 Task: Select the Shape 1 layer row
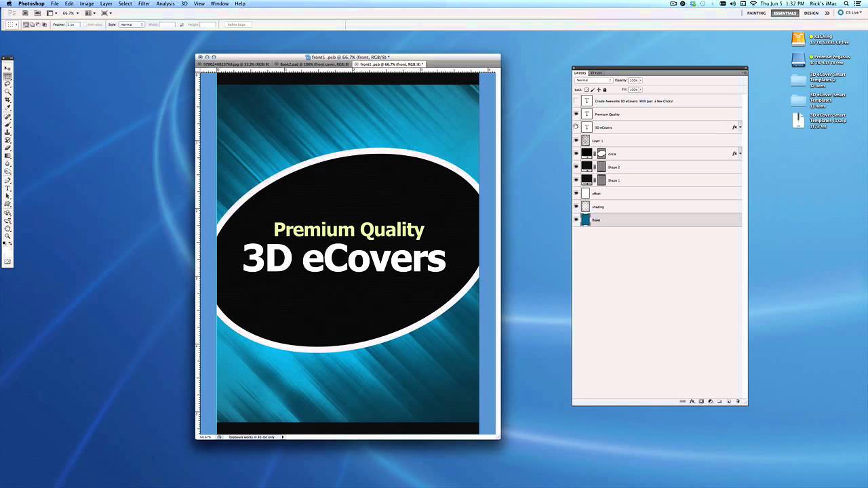pos(658,180)
